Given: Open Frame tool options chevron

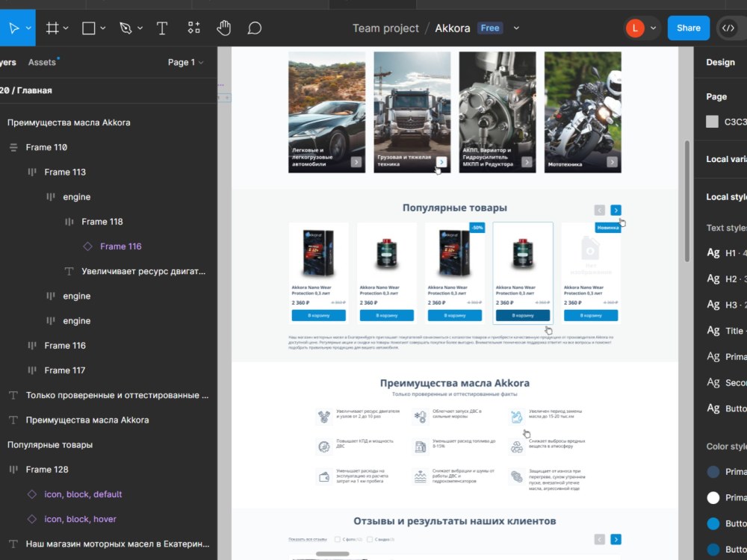Looking at the screenshot, I should [x=66, y=28].
